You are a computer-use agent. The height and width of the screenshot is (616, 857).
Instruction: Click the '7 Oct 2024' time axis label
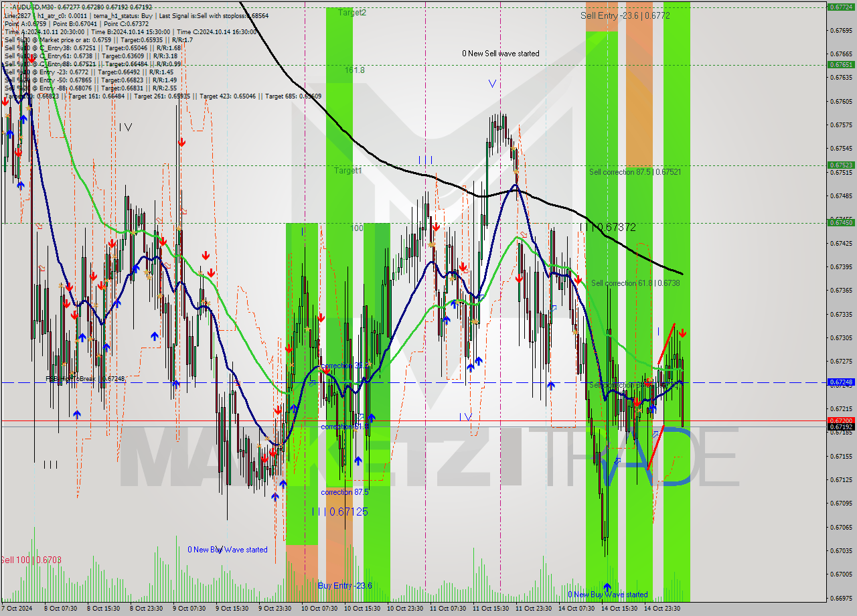[x=17, y=609]
